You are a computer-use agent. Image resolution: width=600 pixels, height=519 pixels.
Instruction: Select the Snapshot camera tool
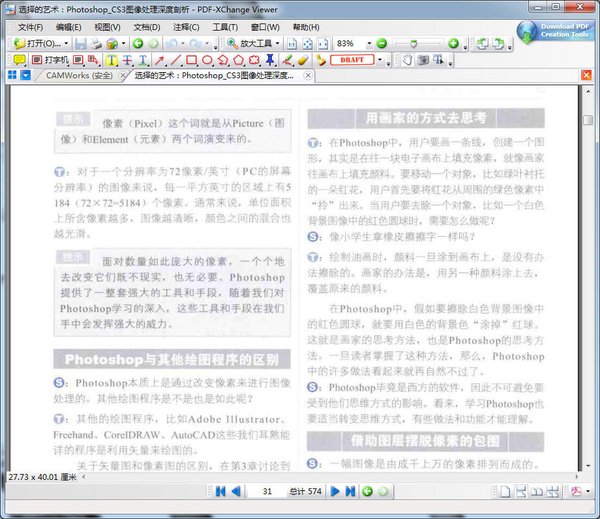pos(423,60)
